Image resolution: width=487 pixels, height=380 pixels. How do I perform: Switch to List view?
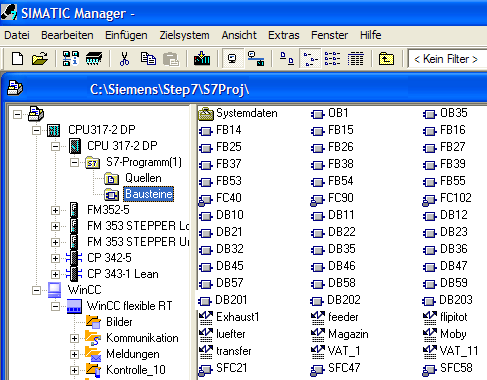332,59
